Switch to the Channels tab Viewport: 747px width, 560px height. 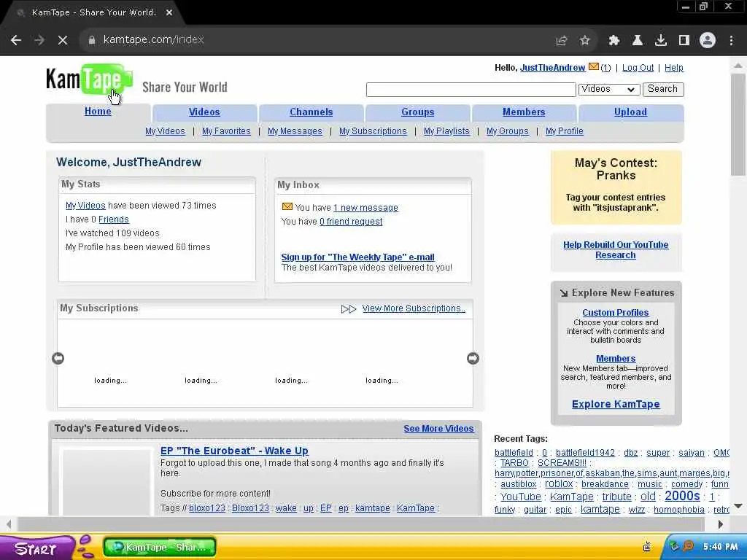(x=311, y=112)
